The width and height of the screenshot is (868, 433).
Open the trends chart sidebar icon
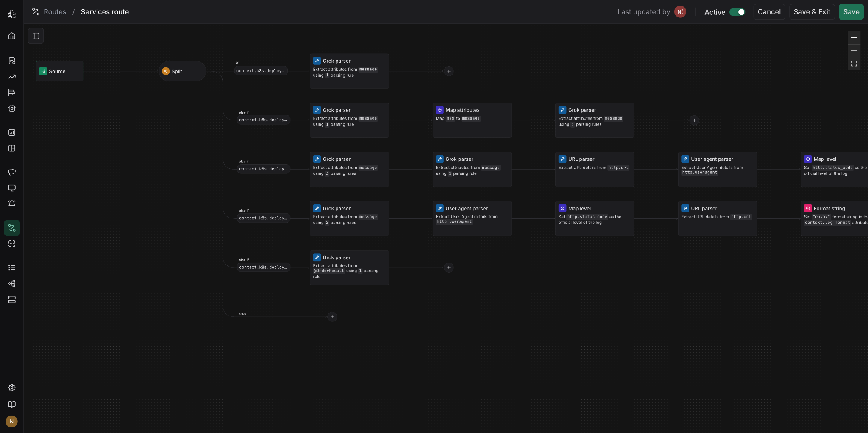click(12, 77)
